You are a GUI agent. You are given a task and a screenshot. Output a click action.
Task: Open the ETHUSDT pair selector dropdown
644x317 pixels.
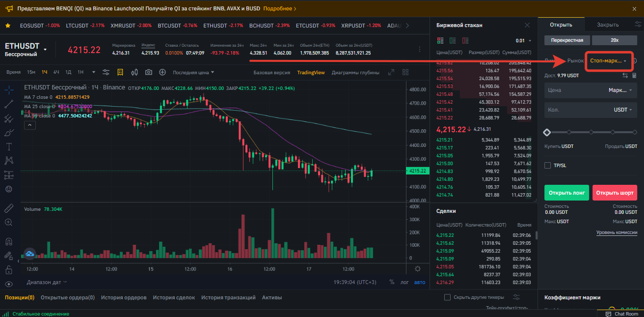click(45, 50)
